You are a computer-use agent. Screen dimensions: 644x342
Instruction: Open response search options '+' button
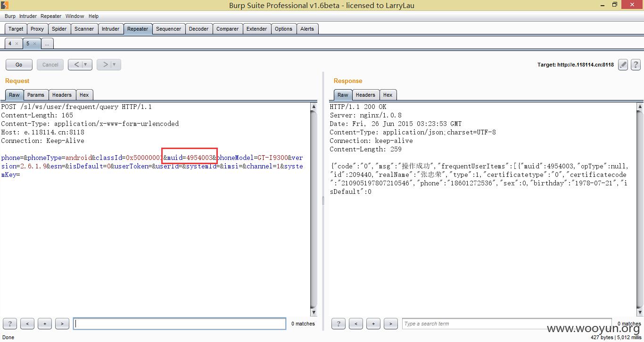pyautogui.click(x=373, y=324)
